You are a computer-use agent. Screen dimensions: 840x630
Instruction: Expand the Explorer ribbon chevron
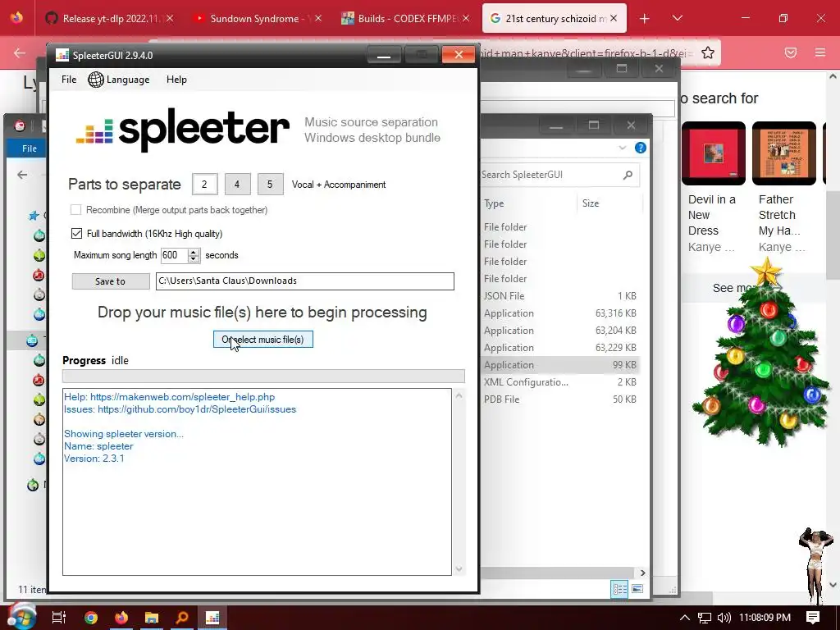pyautogui.click(x=622, y=148)
